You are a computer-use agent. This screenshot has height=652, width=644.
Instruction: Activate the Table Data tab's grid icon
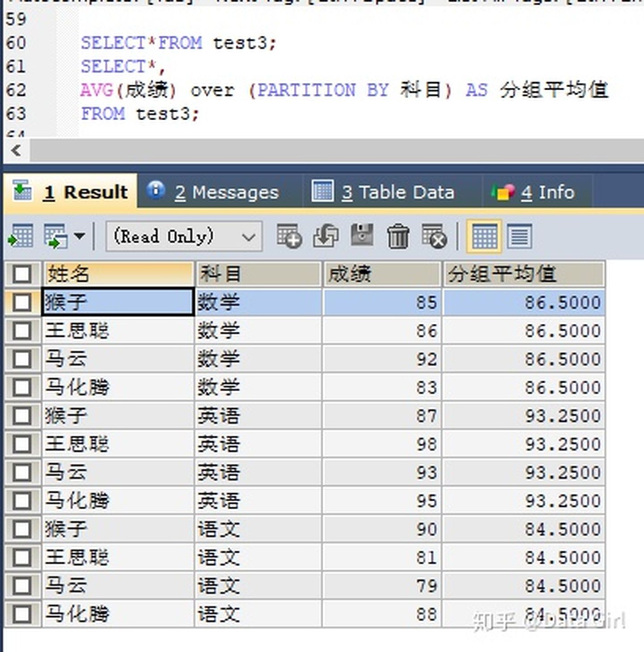point(323,191)
